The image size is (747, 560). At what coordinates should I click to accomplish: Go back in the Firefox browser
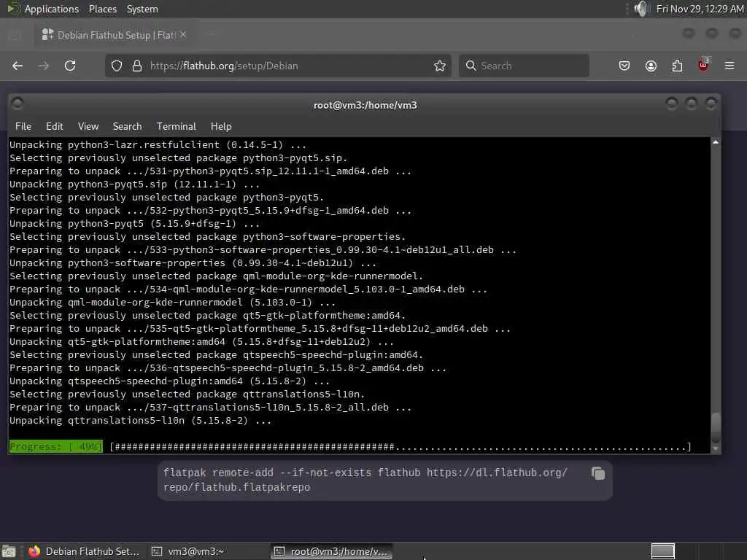(18, 66)
